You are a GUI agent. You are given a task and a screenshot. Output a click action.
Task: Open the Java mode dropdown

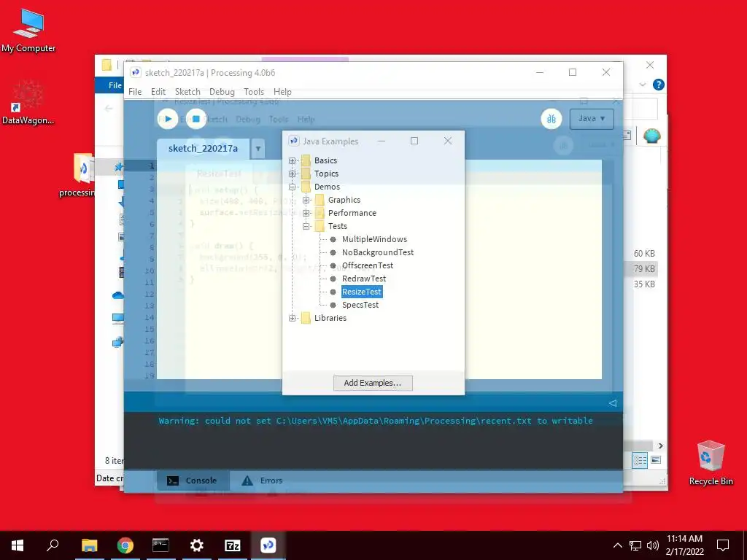(x=591, y=119)
